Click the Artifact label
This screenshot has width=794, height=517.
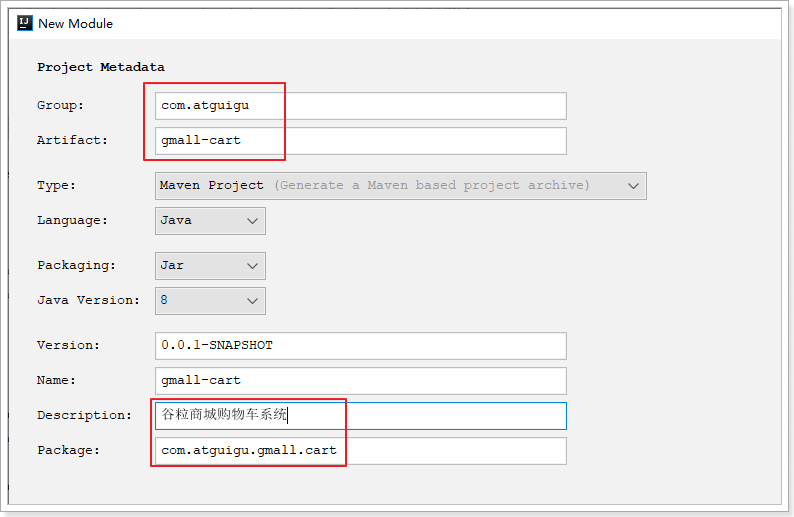coord(72,141)
